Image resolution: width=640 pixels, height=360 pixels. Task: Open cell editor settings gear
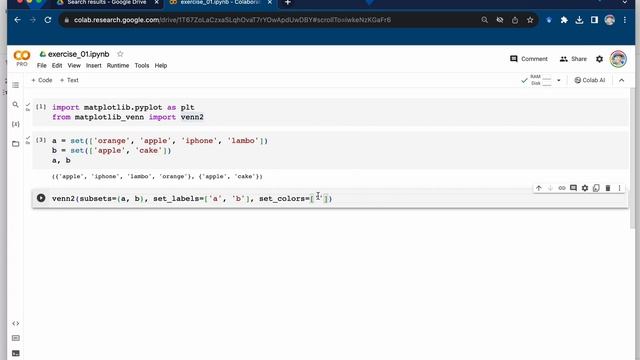click(584, 188)
